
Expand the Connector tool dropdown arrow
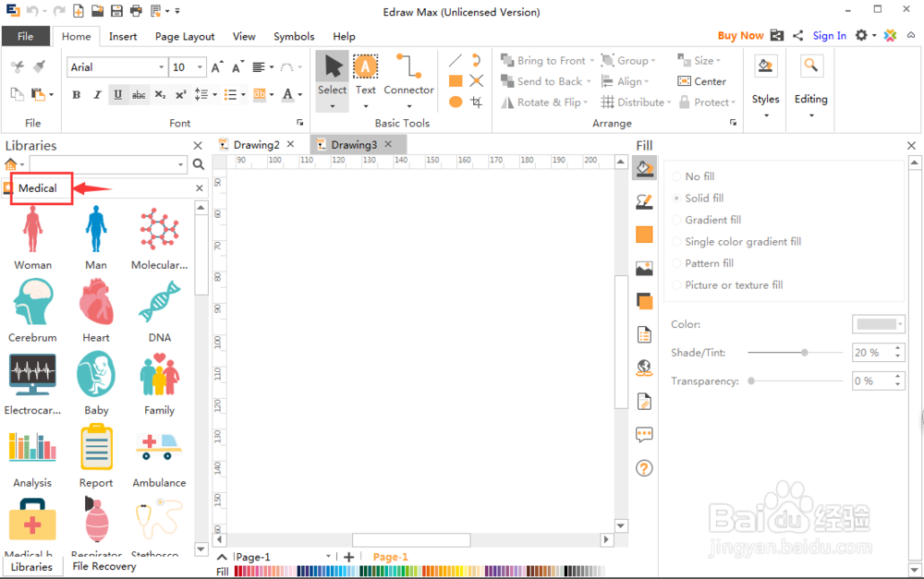[409, 106]
